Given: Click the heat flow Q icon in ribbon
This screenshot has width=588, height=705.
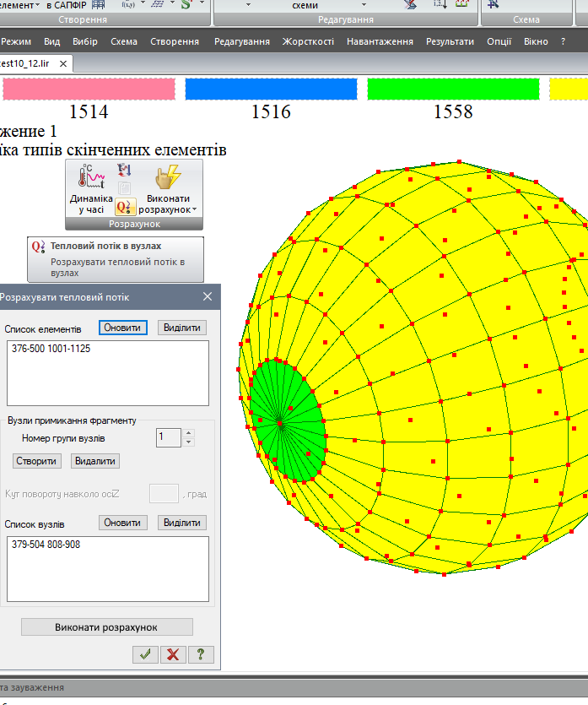Looking at the screenshot, I should pos(124,206).
